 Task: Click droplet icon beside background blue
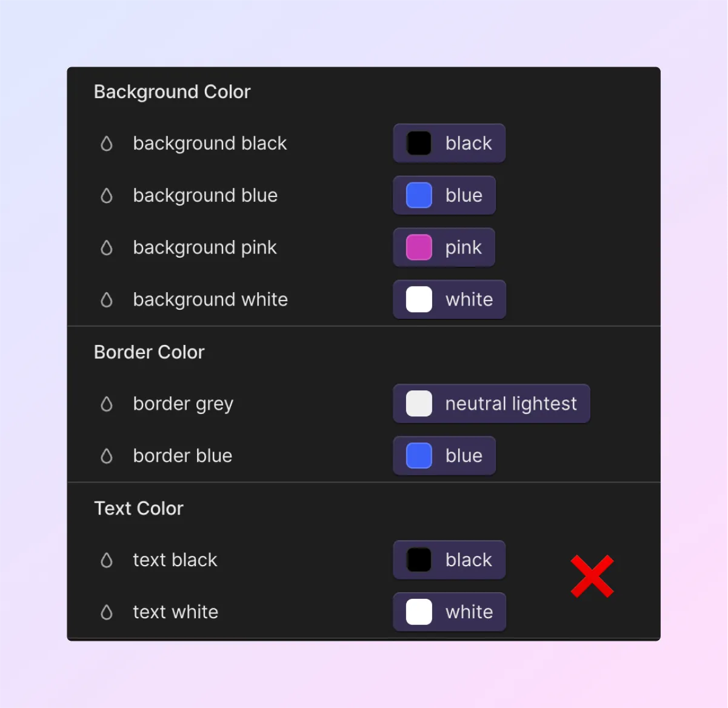pos(107,196)
